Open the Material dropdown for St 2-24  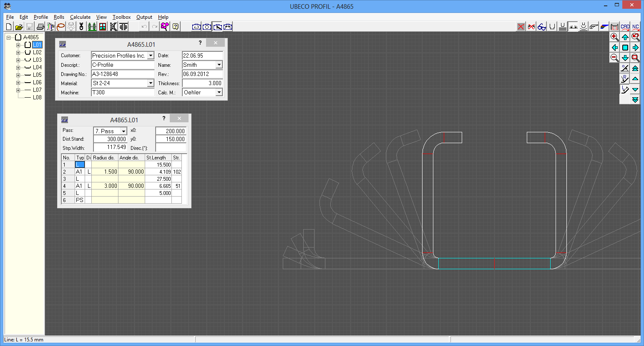151,83
